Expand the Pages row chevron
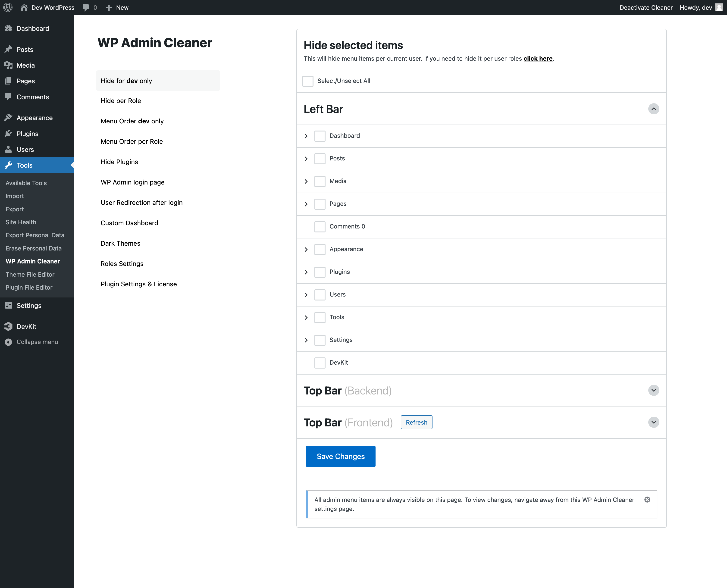The height and width of the screenshot is (588, 727). point(306,204)
